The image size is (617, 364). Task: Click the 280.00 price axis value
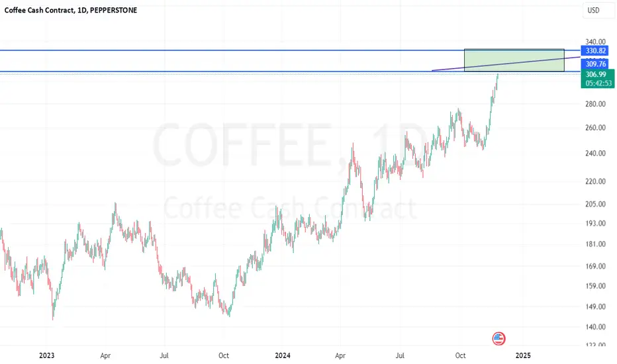(595, 104)
